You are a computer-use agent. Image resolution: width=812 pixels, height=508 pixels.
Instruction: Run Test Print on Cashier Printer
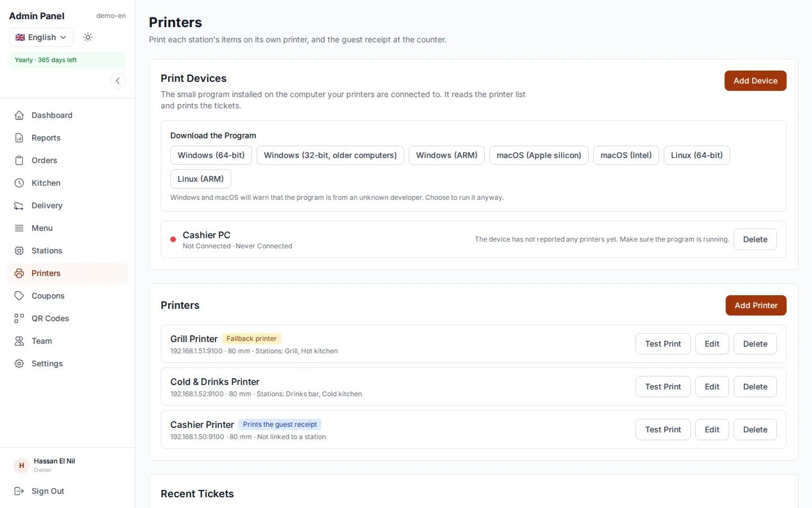tap(663, 430)
